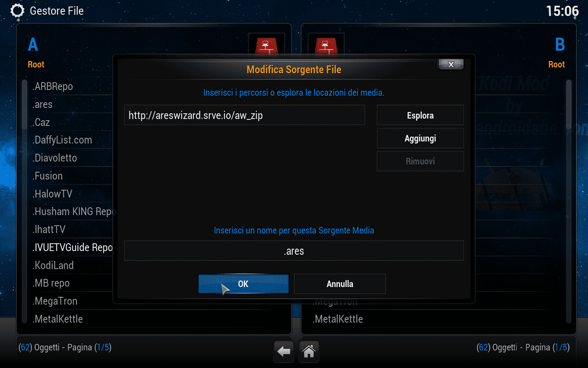Viewport: 588px width, 368px height.
Task: Select the network source icon in panel B
Action: 326,45
